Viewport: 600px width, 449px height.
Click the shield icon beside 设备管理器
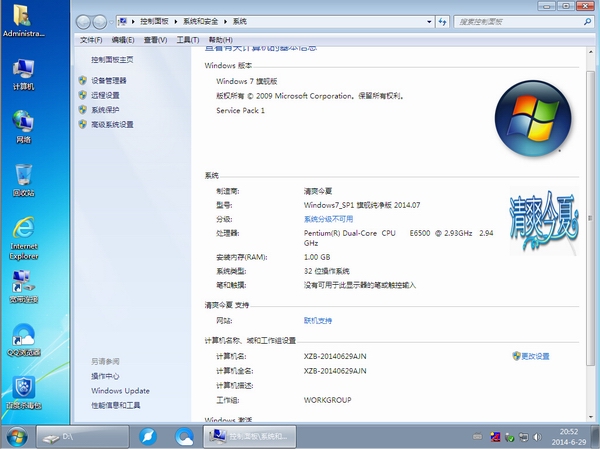(x=83, y=80)
